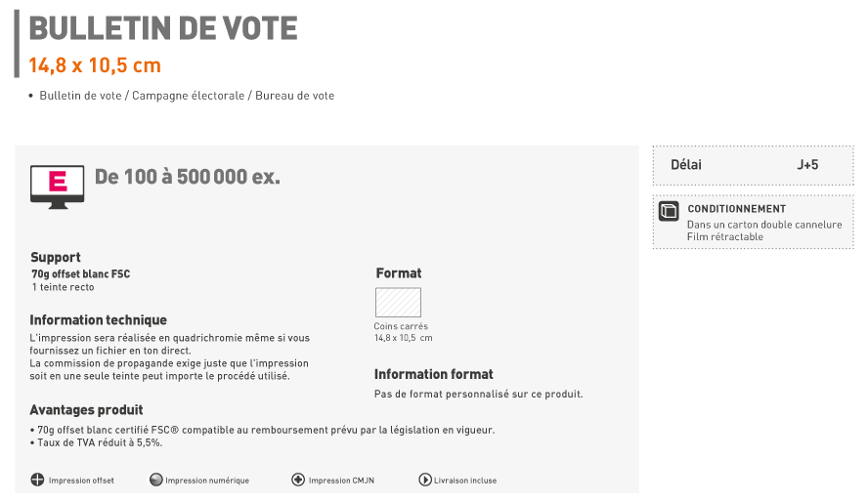Screen dimensions: 868x502
Task: Click the 70g offset blanc FSC label
Action: tap(81, 274)
